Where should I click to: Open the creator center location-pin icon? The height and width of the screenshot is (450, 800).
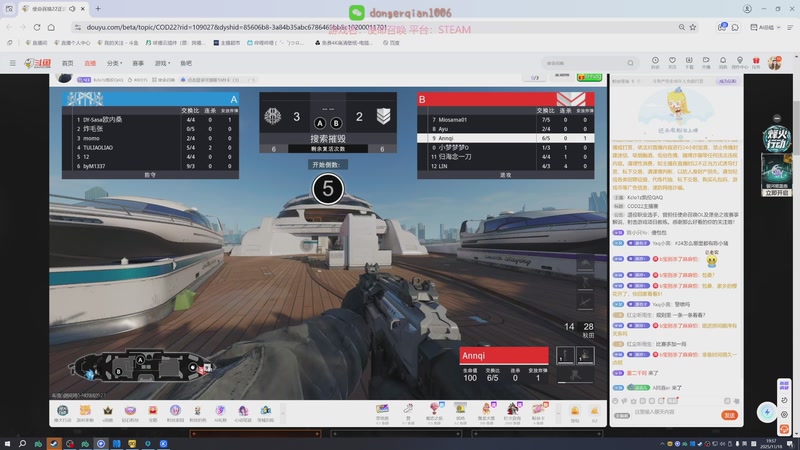[x=740, y=62]
